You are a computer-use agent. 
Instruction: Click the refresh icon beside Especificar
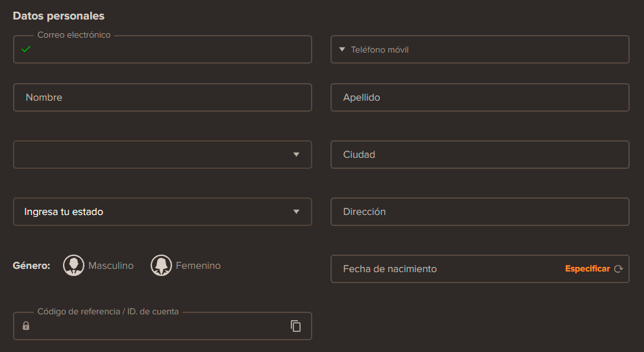618,269
